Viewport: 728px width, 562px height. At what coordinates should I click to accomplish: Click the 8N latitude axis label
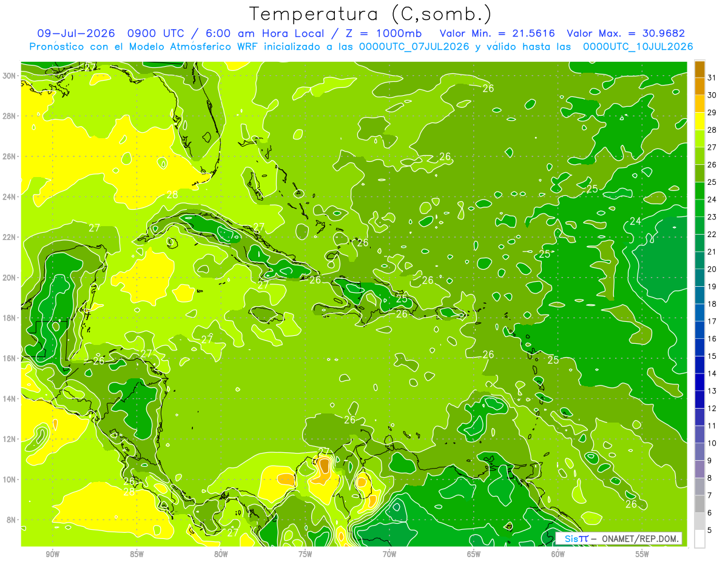pos(10,520)
